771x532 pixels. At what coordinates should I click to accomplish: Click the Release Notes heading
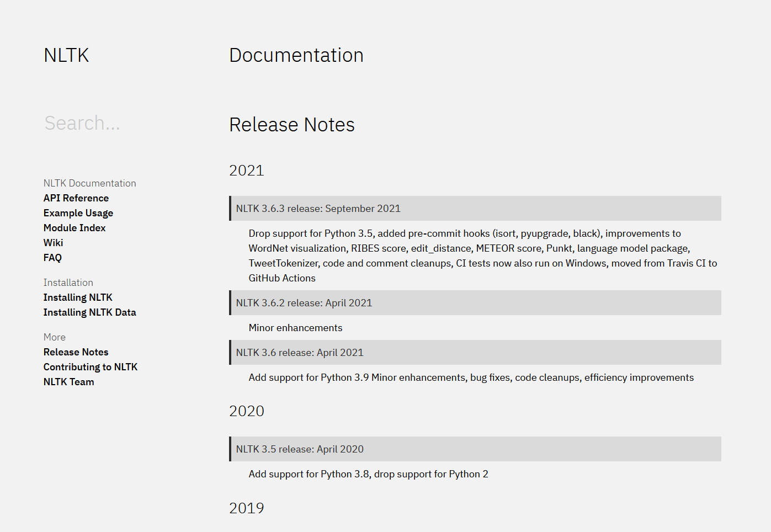point(292,125)
